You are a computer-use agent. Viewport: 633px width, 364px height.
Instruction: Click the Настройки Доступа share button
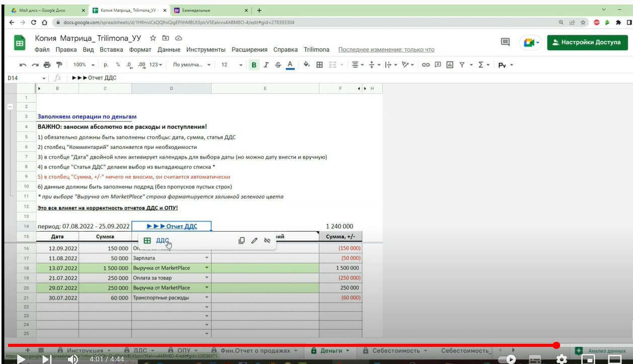587,43
